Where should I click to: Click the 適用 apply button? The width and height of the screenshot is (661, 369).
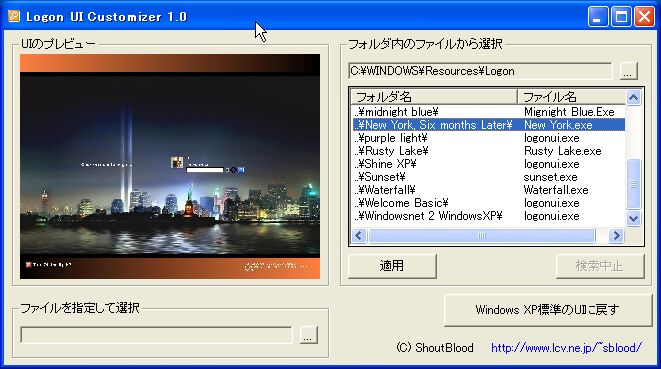(x=392, y=266)
